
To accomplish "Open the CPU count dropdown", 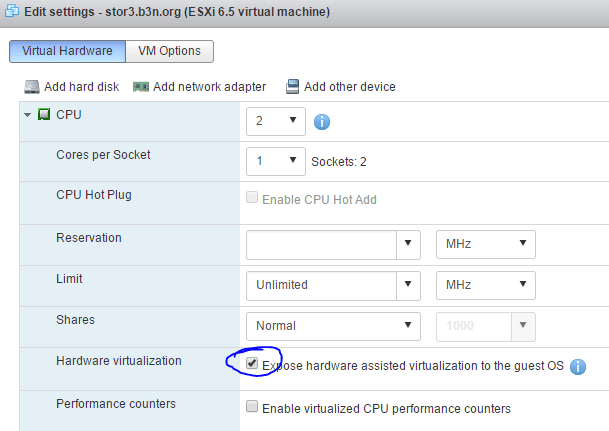I will pos(276,122).
